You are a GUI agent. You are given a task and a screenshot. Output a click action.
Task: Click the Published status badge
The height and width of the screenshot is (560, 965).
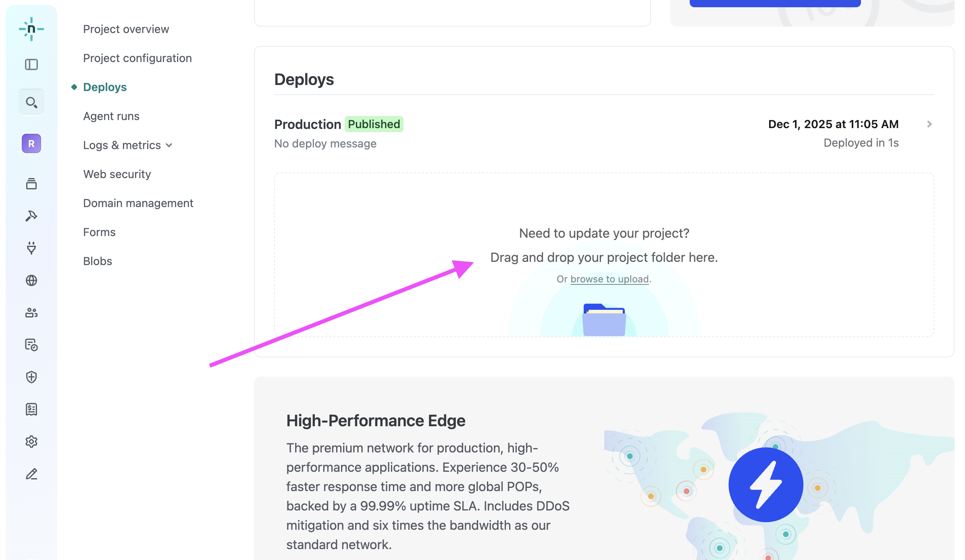(373, 124)
